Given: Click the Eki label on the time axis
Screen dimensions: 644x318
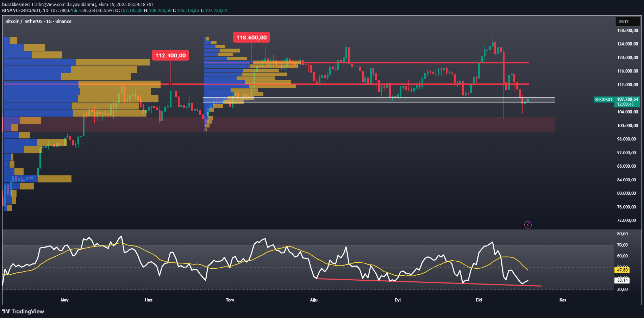Looking at the screenshot, I should [479, 300].
